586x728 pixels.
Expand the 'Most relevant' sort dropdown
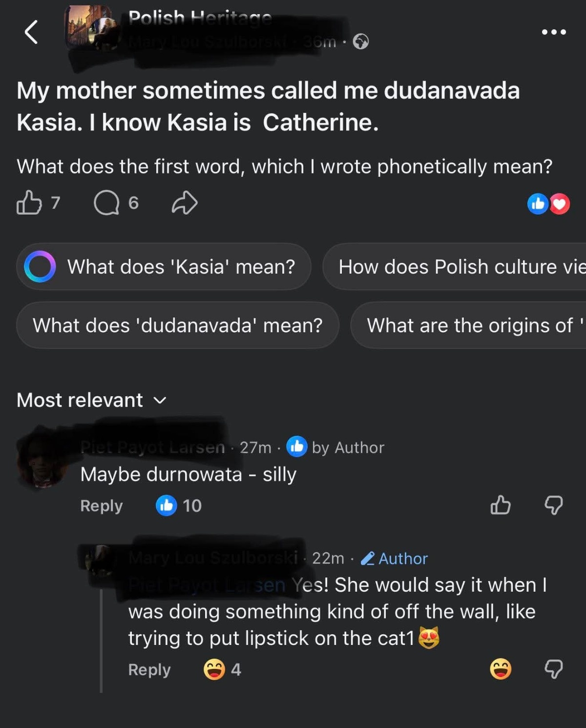[92, 400]
